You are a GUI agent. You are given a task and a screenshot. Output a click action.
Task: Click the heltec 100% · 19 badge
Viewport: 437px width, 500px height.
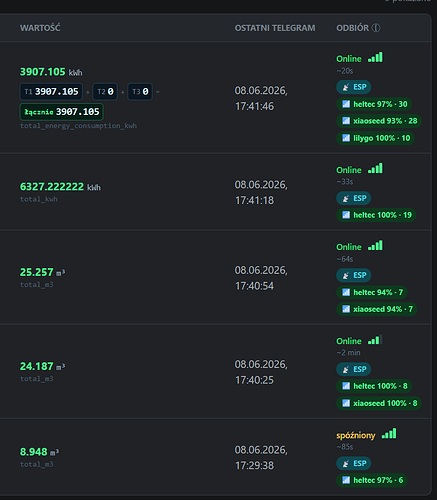coord(376,215)
